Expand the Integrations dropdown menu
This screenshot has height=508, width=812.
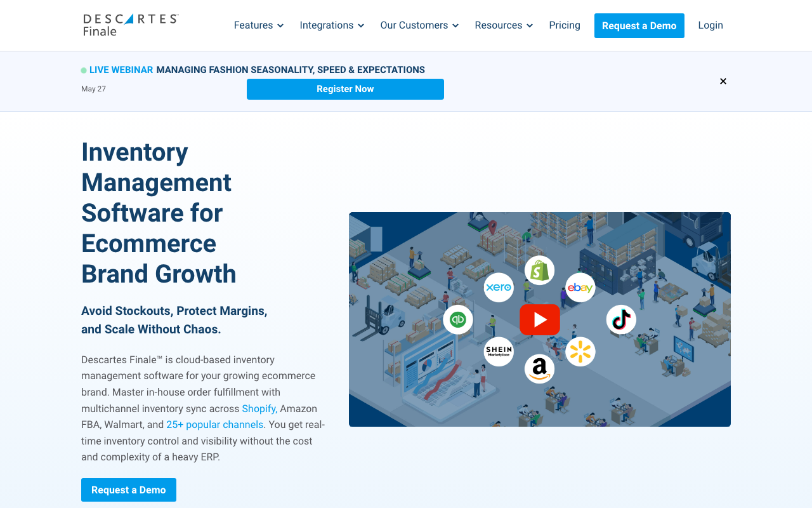[332, 25]
